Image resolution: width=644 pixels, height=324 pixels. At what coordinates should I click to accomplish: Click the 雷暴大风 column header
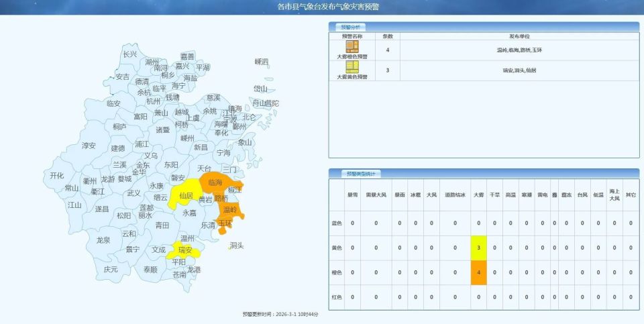click(x=376, y=195)
